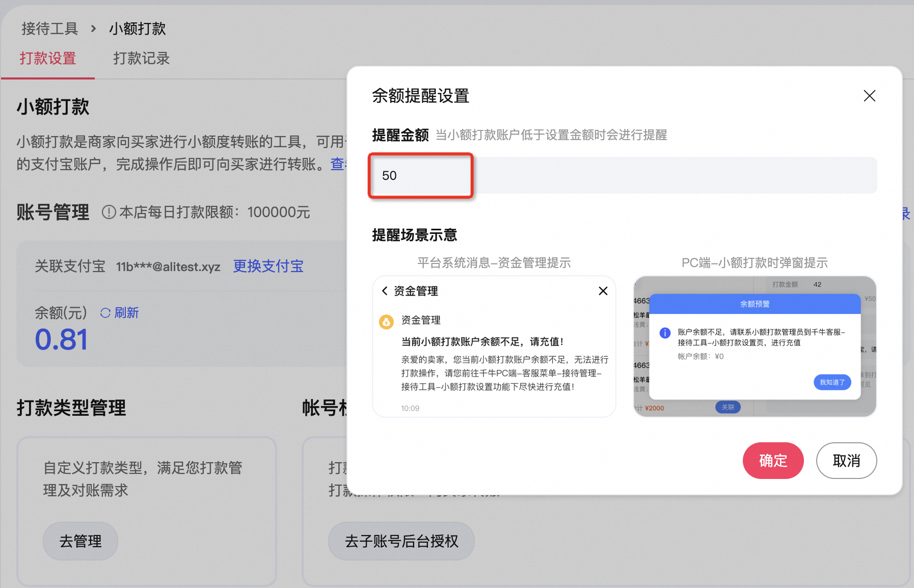Click the info icon beside 本店每日打款限额
The height and width of the screenshot is (588, 914).
click(109, 212)
